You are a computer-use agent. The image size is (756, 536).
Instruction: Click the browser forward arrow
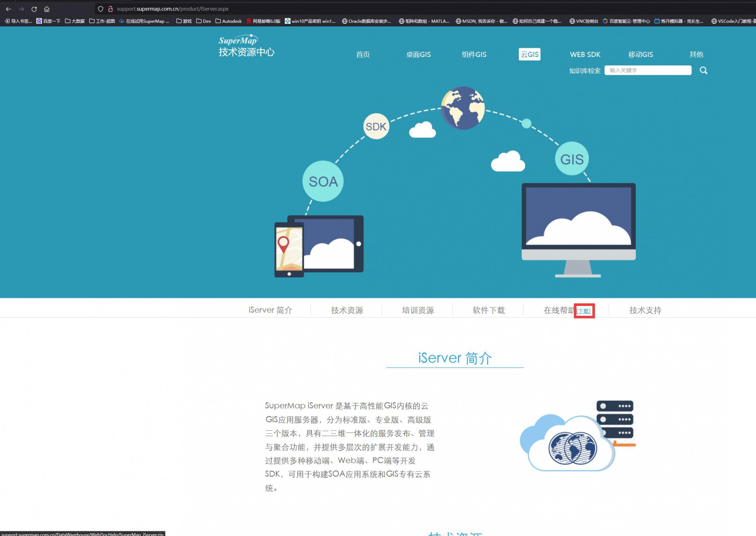[21, 9]
